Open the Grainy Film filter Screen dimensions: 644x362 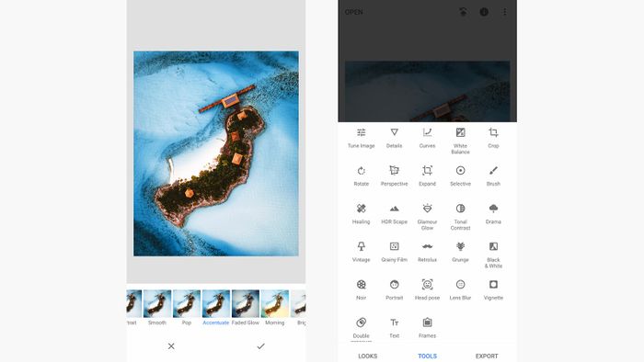395,252
